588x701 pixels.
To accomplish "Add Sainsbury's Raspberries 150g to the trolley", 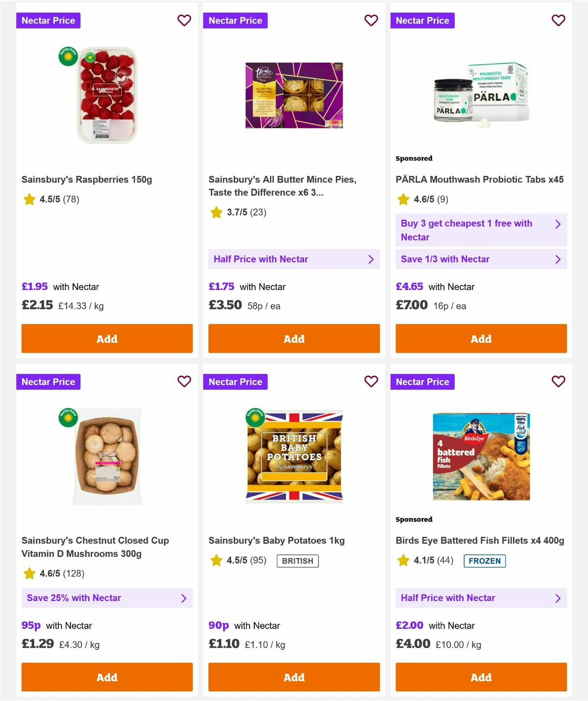I will tap(107, 338).
